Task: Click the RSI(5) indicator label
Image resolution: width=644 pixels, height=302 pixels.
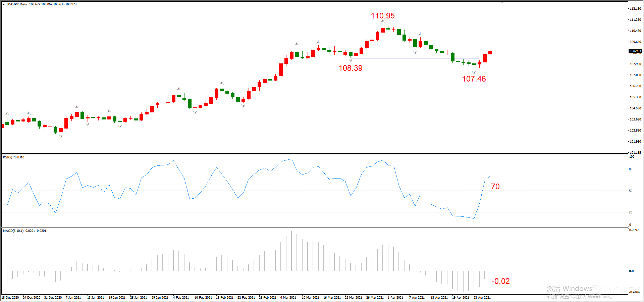Action: (x=13, y=157)
